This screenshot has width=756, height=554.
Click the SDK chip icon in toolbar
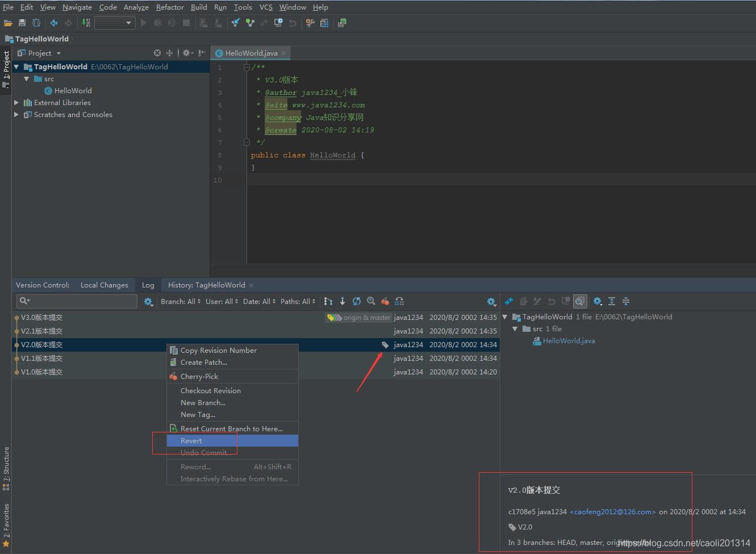pos(342,23)
